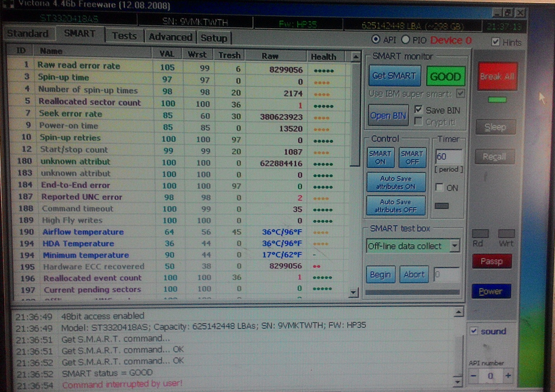Click the gray Timer indicator bar
This screenshot has width=555, height=392.
tap(442, 206)
